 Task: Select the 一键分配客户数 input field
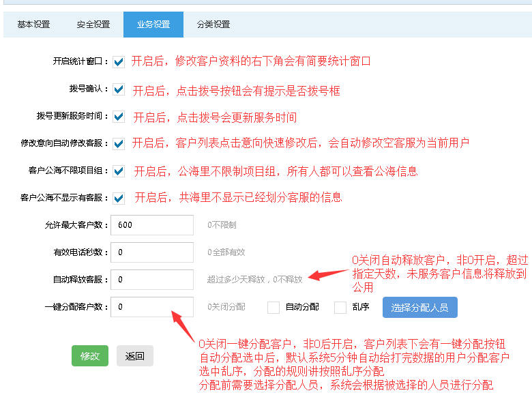tap(152, 307)
